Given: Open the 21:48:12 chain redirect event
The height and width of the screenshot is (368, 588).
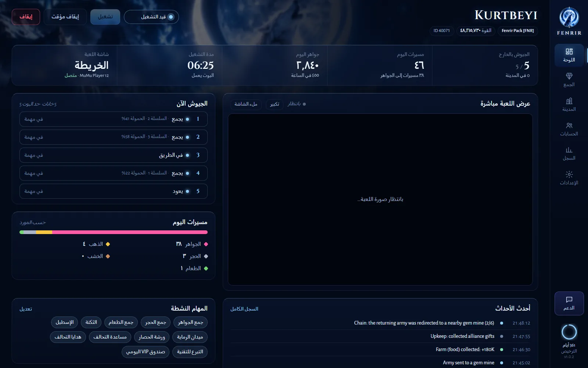Looking at the screenshot, I should (x=380, y=323).
